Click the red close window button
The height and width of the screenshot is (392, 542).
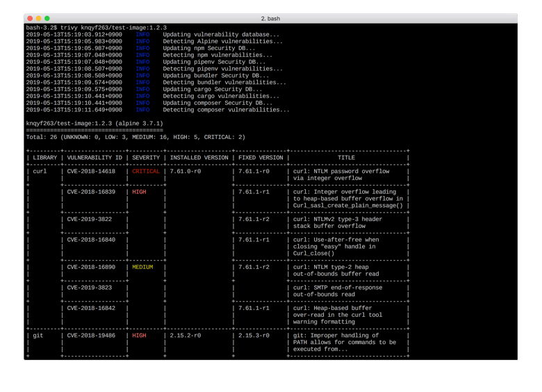click(x=30, y=18)
